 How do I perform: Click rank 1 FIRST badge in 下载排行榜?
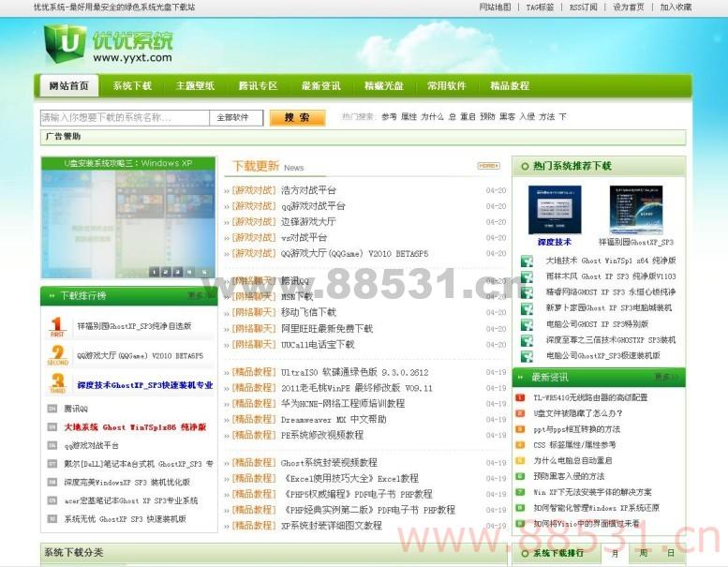tap(57, 326)
